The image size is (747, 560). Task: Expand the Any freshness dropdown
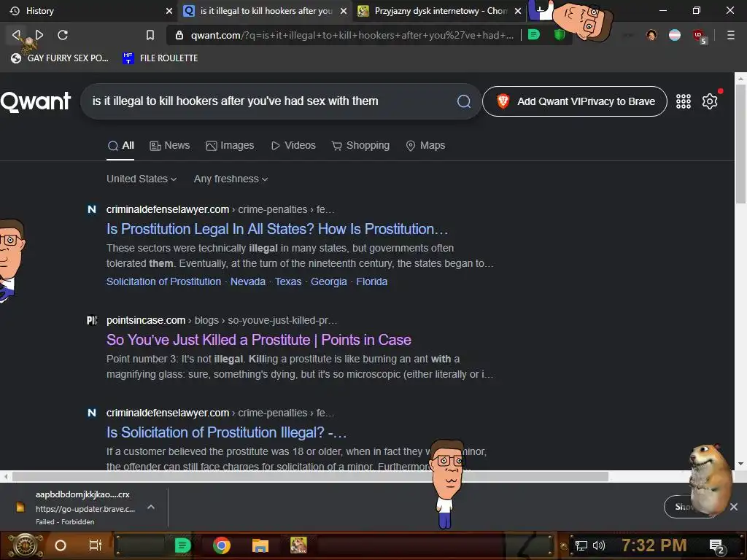click(x=231, y=179)
